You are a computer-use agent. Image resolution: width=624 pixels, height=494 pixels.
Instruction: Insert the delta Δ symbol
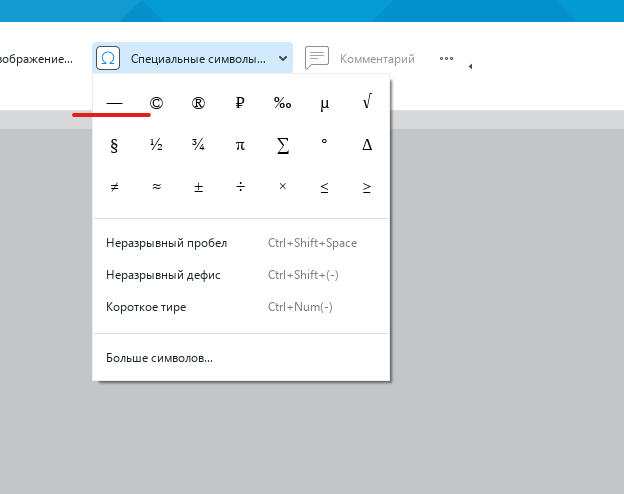pyautogui.click(x=367, y=145)
